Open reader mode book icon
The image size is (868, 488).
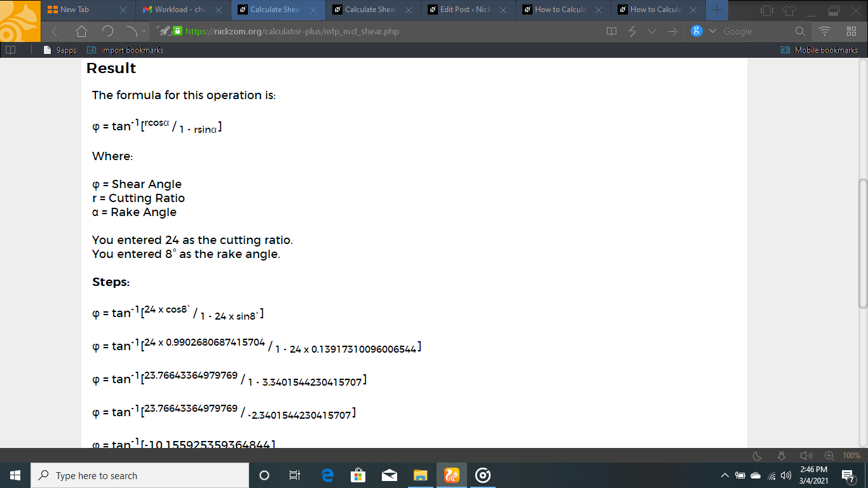pos(611,31)
